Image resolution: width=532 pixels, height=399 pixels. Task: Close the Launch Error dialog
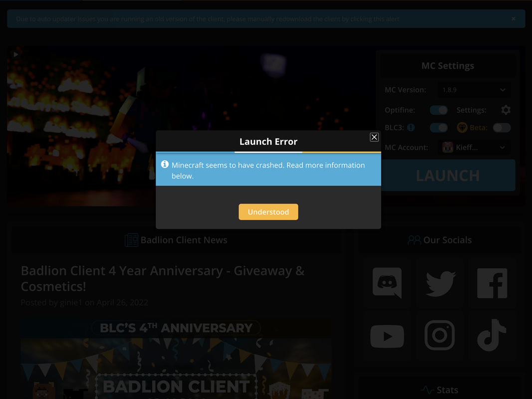click(374, 137)
